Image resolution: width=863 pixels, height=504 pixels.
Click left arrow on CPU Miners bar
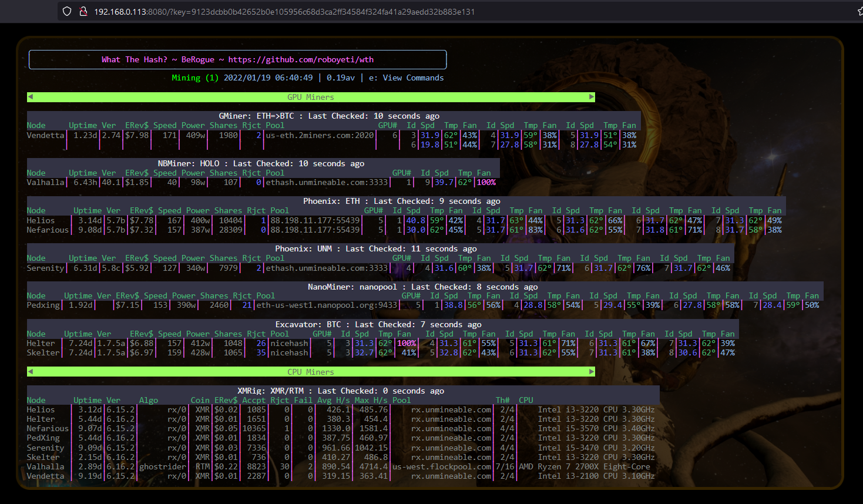(31, 372)
